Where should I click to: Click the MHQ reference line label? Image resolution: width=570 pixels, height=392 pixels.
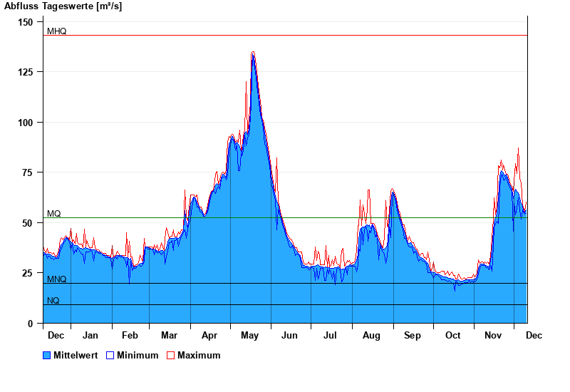(56, 31)
